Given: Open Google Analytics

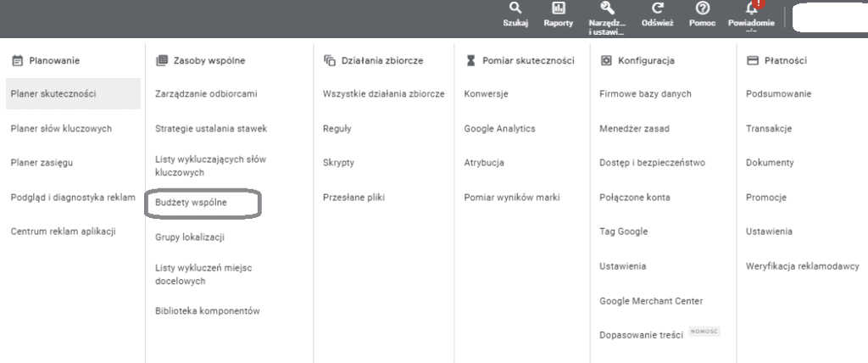Looking at the screenshot, I should 500,129.
